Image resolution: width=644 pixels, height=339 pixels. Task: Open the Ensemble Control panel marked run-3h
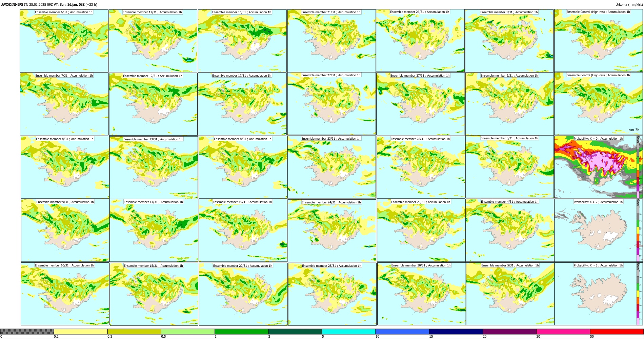pyautogui.click(x=599, y=103)
